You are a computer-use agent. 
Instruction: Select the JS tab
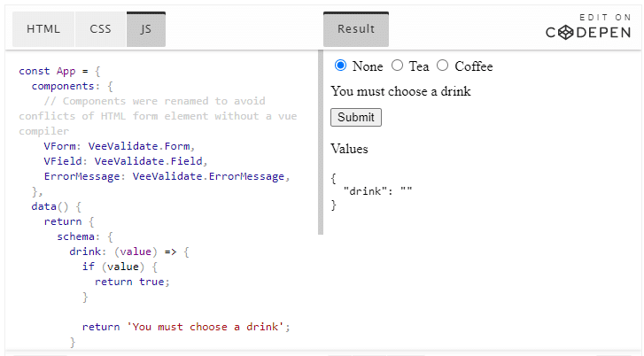click(x=146, y=29)
